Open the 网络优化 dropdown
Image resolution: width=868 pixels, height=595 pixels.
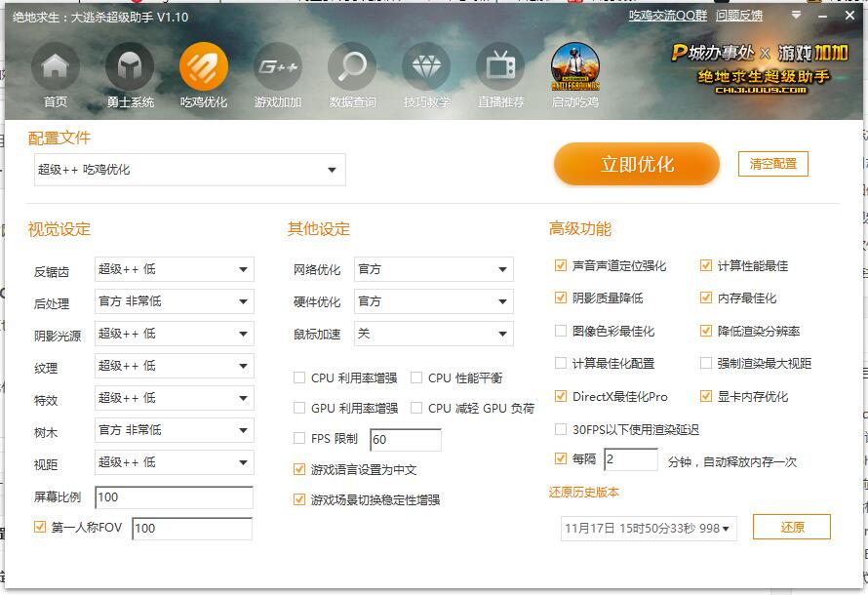[433, 269]
